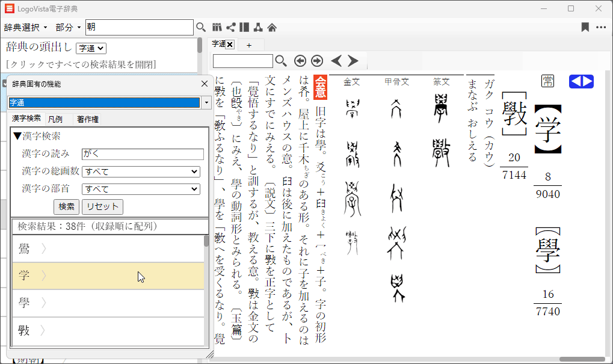Switch to the 著作権 tab

(x=88, y=119)
